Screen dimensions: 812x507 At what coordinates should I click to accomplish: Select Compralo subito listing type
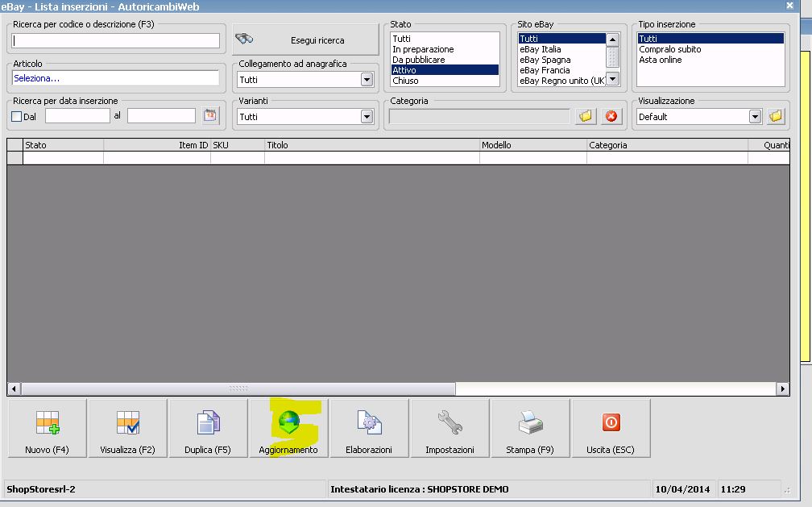[710, 49]
